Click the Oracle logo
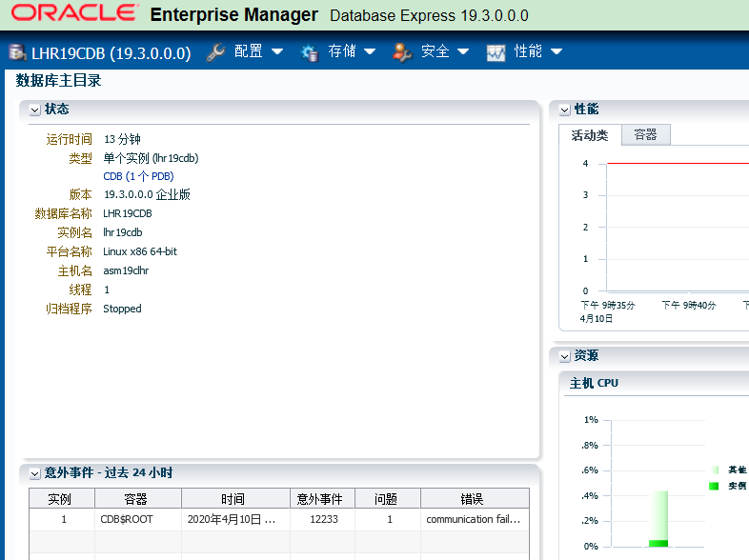This screenshot has width=749, height=560. tap(74, 13)
